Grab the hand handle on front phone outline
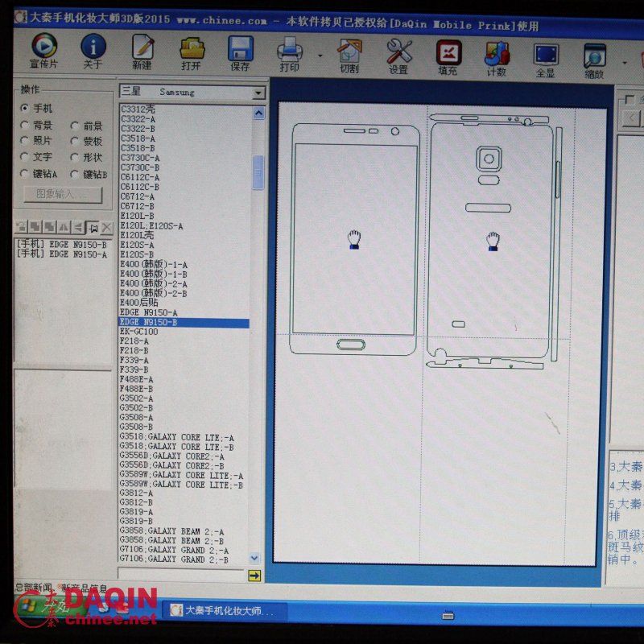The image size is (644, 644). 353,240
